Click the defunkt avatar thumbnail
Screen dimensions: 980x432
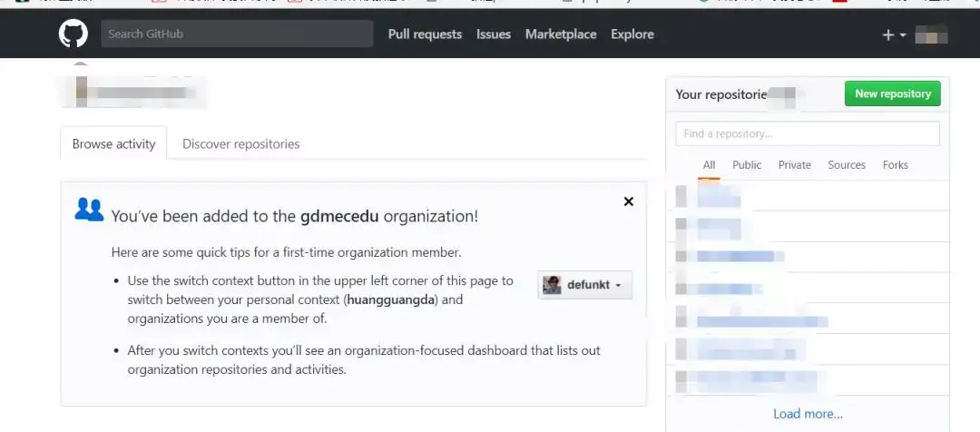[552, 285]
